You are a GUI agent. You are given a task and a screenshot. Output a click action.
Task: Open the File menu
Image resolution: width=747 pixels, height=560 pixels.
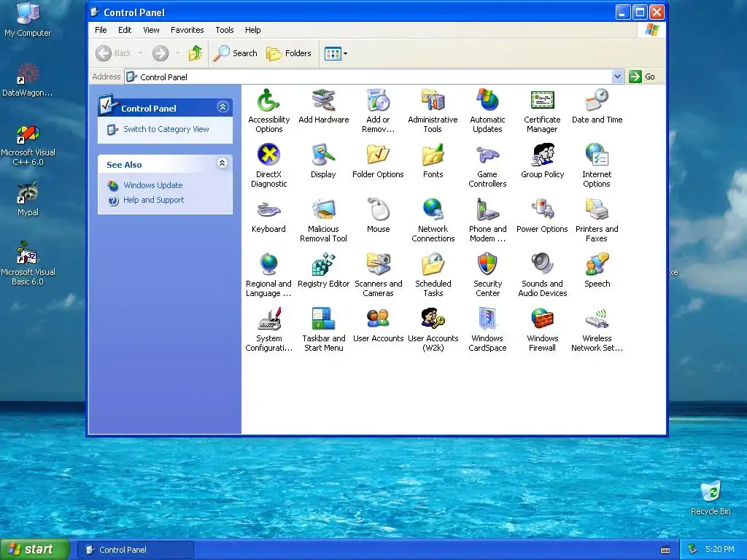(101, 30)
